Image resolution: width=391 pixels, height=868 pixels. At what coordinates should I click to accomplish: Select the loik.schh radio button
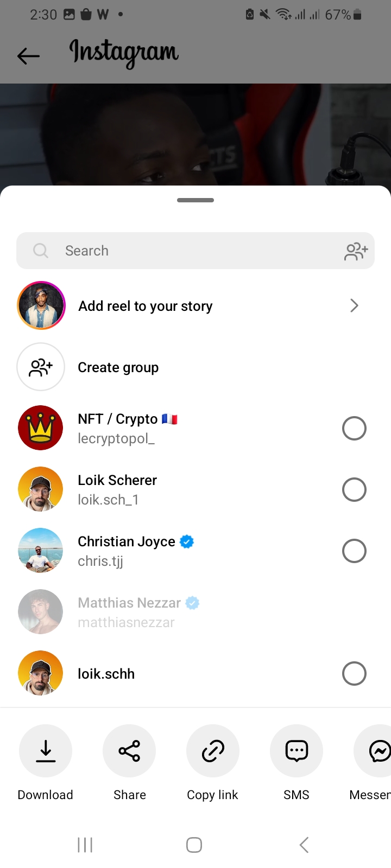(x=354, y=674)
